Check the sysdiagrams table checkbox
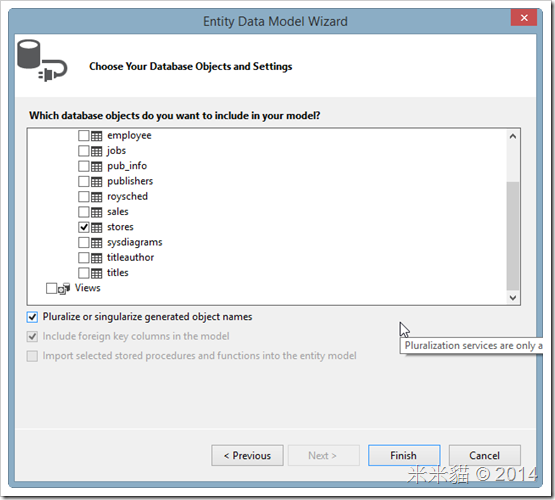This screenshot has height=500, width=555. [84, 242]
